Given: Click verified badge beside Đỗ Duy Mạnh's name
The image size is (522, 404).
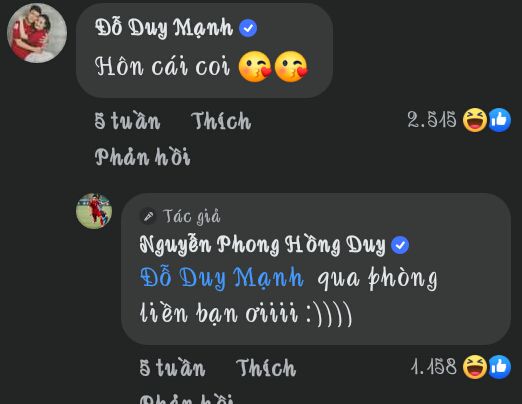Looking at the screenshot, I should 248,28.
